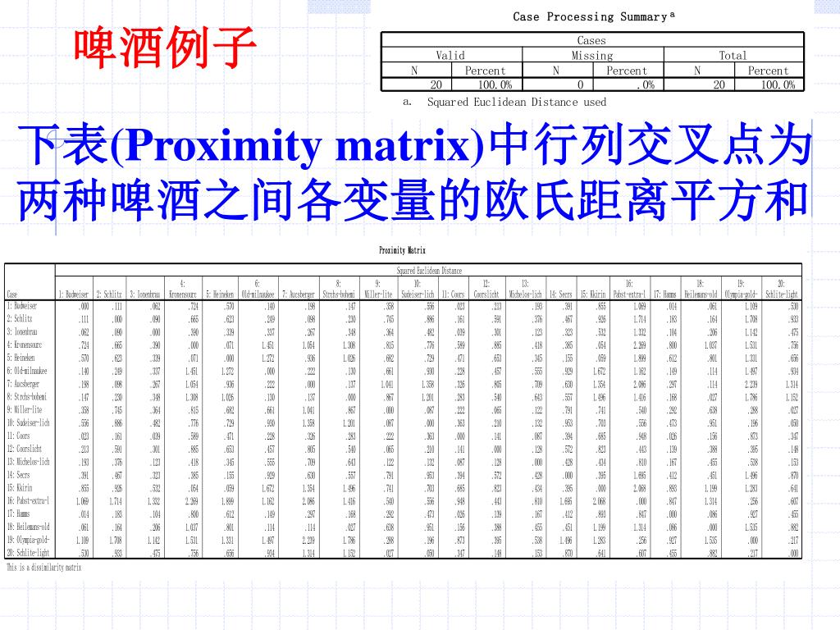Screen dimensions: 840x630
Task: Click the '11: Coors' column header
Action: [453, 294]
